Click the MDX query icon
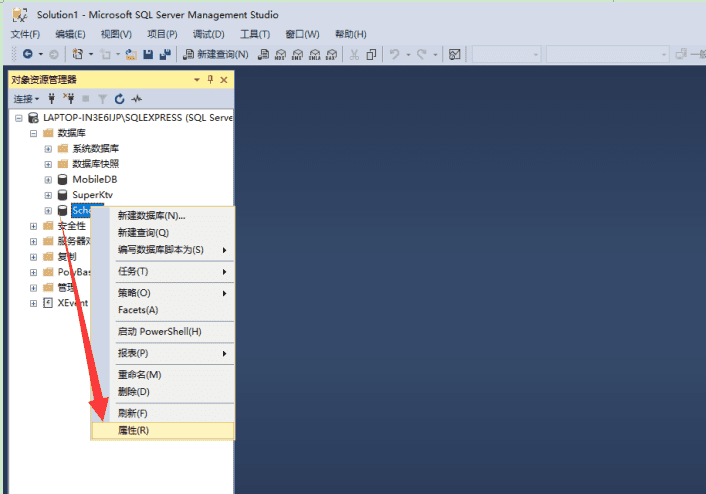The image size is (706, 494). point(280,55)
